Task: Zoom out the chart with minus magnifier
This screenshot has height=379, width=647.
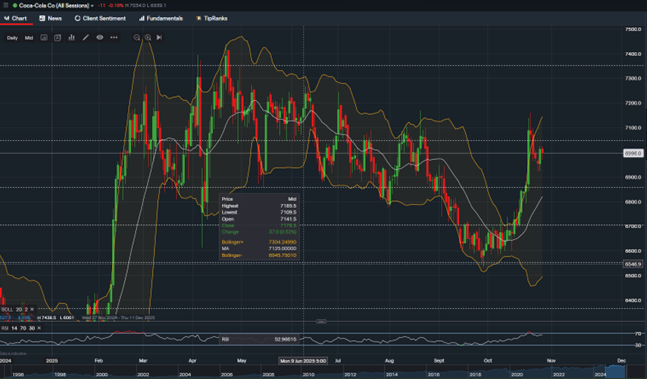Action: pos(137,38)
